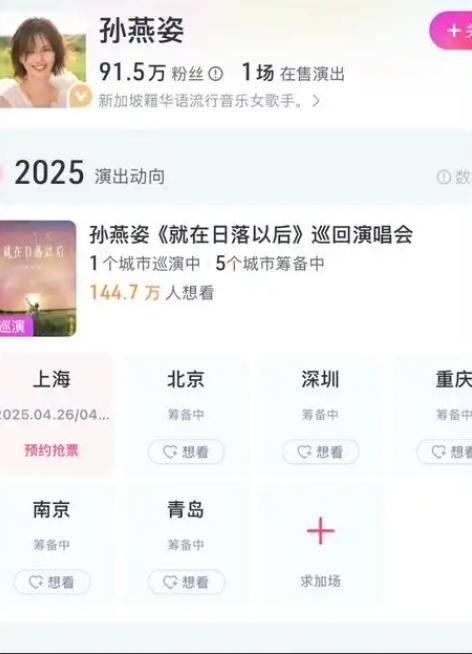The height and width of the screenshot is (654, 472).
Task: Toggle 想看 for 青岛 city
Action: 186,582
